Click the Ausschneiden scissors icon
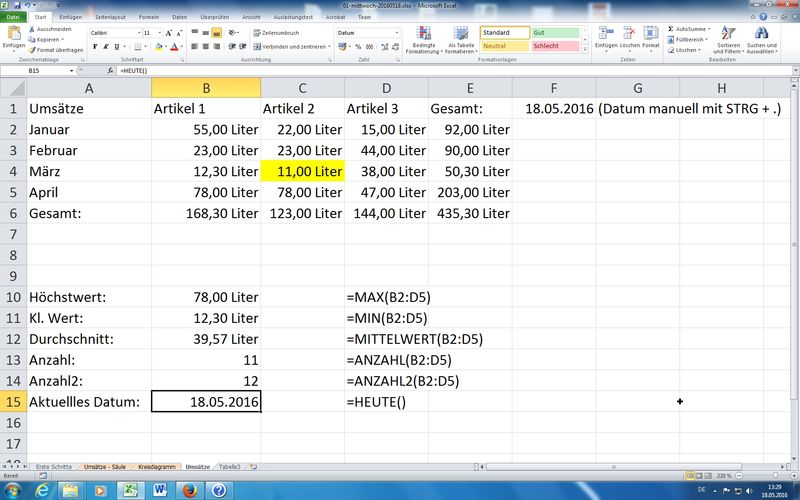The image size is (800, 500). point(32,29)
